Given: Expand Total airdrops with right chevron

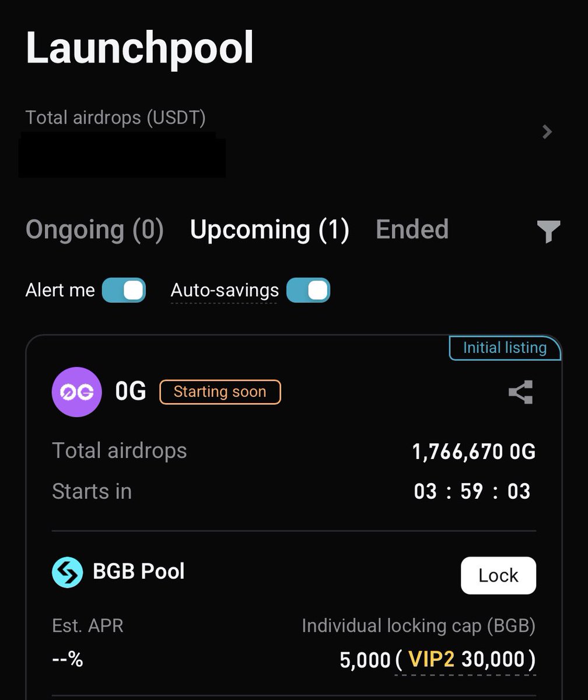Looking at the screenshot, I should [x=547, y=132].
